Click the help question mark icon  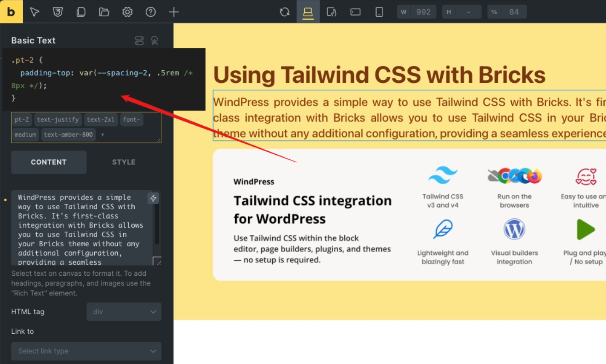150,12
